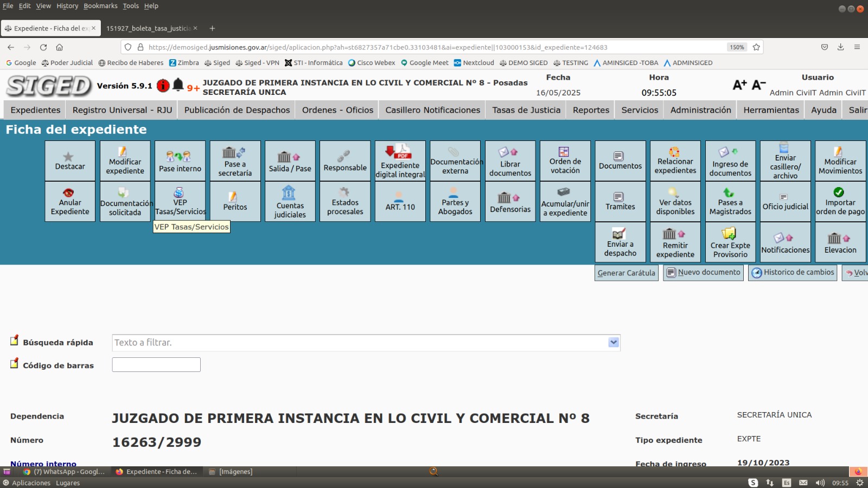Image resolution: width=868 pixels, height=488 pixels.
Task: Click the Destacar star tile
Action: pos(70,161)
